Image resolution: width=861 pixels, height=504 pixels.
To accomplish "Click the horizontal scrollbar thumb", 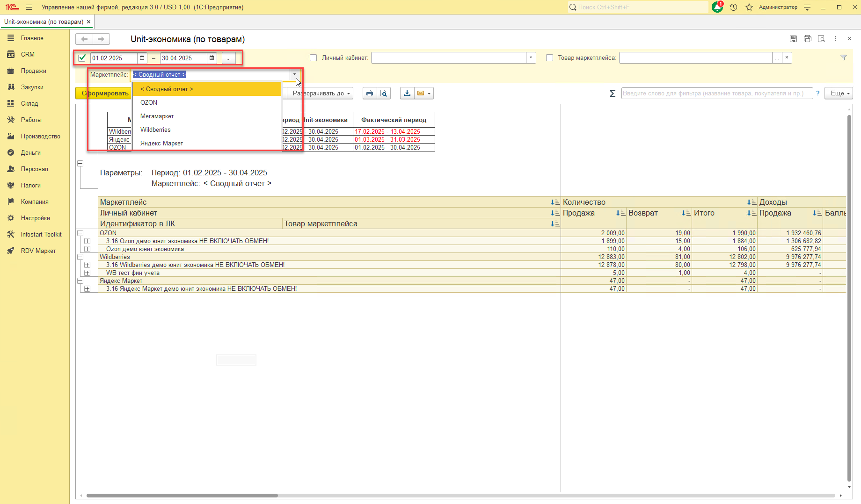I will click(x=182, y=496).
